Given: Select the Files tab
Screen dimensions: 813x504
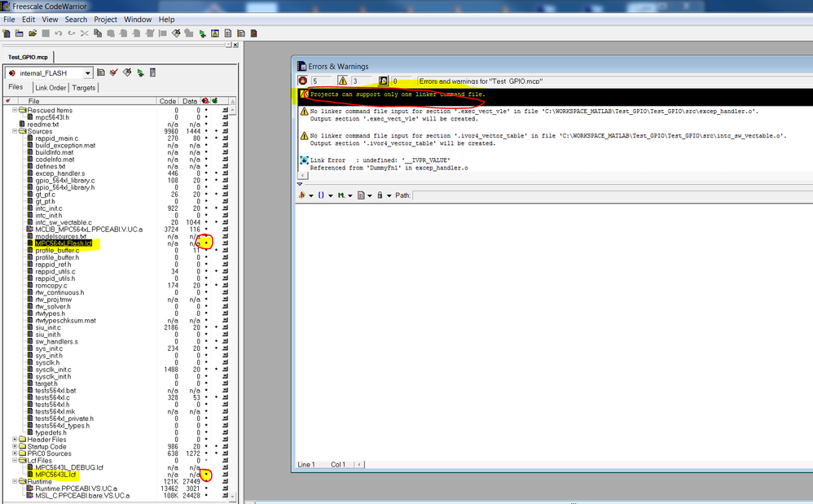Looking at the screenshot, I should [15, 87].
